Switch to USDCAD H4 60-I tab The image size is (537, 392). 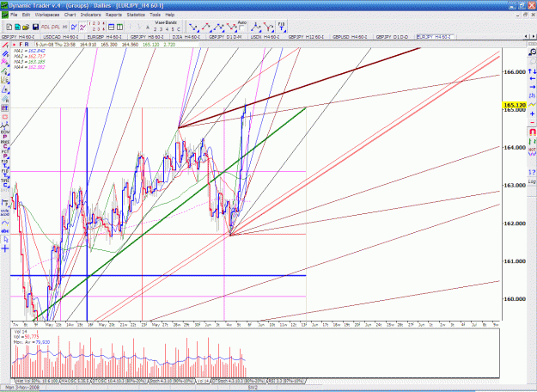(61, 37)
